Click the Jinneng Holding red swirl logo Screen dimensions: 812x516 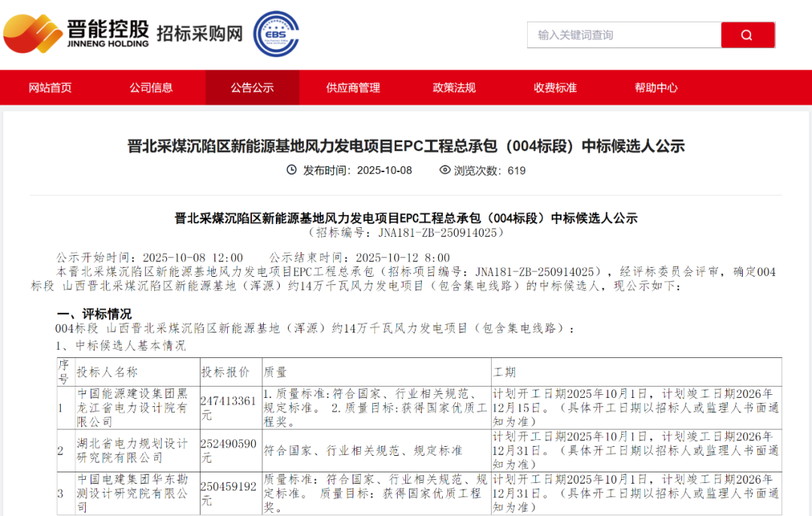pyautogui.click(x=32, y=34)
